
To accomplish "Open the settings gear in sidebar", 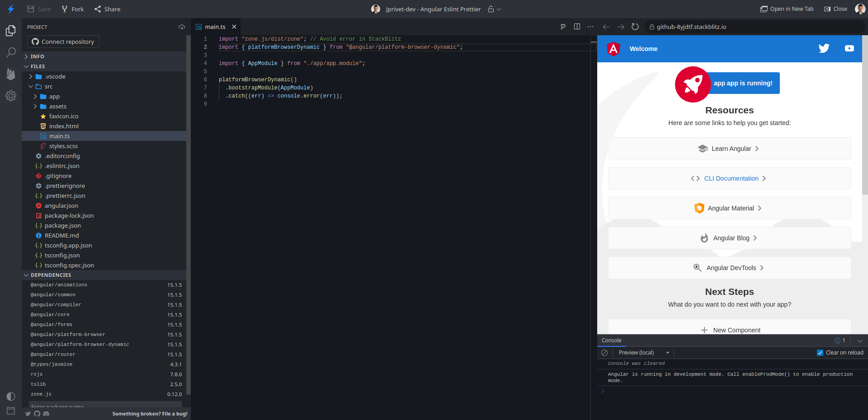I will (11, 96).
